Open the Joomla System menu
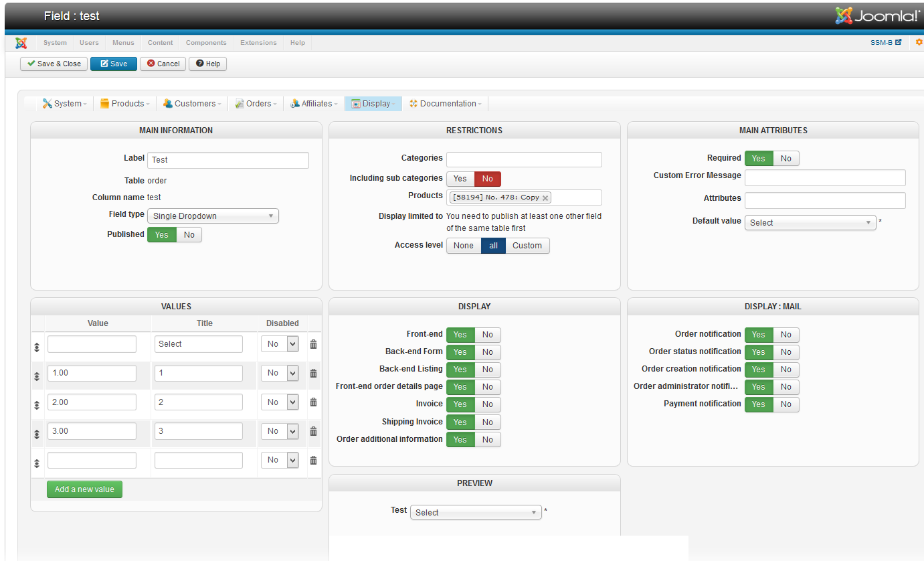Screen dimensions: 924x561 pos(55,43)
